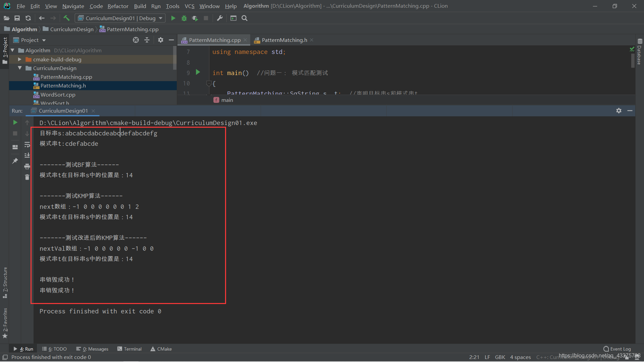Toggle soft-wrap in run console
This screenshot has height=362, width=644.
point(27,144)
